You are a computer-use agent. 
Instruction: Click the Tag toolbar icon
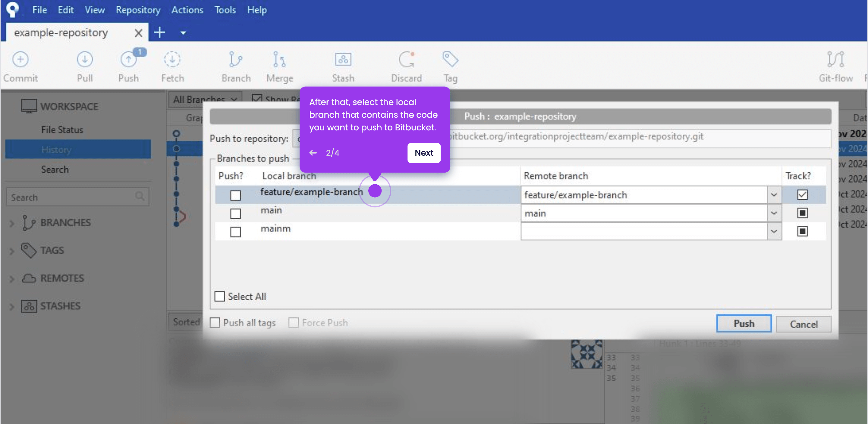click(x=450, y=59)
